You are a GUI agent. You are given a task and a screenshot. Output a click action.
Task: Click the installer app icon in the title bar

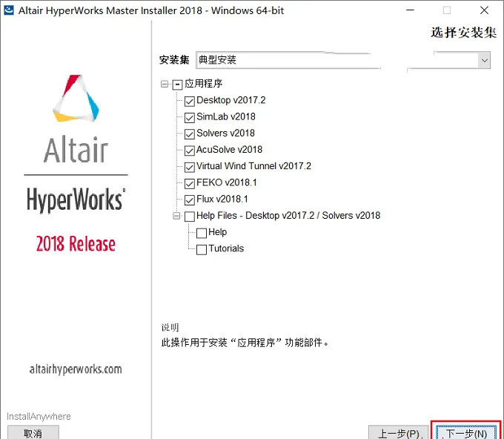click(9, 10)
